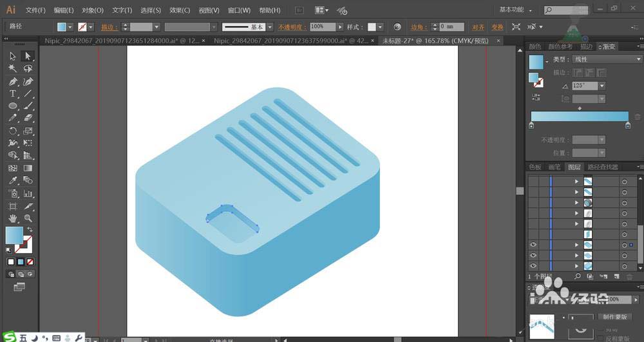Select the Pen tool

pos(13,81)
